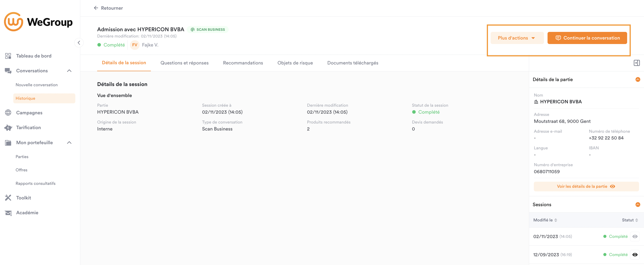The height and width of the screenshot is (265, 644).
Task: Open Toolkit menu item
Action: point(24,198)
